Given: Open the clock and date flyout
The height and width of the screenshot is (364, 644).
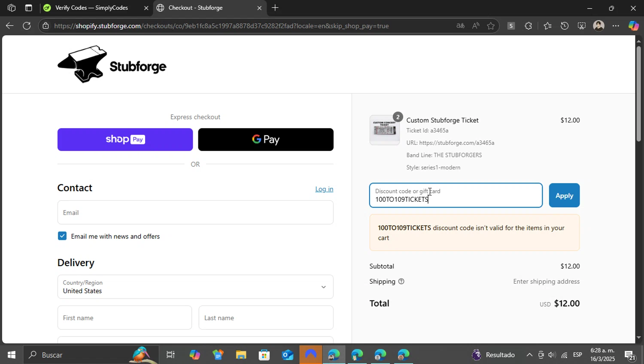Looking at the screenshot, I should click(602, 355).
